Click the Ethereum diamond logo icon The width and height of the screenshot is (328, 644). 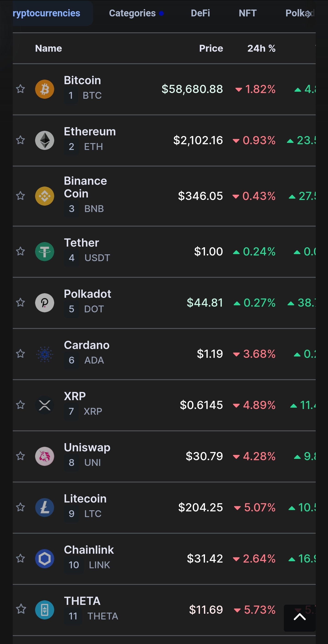(45, 140)
